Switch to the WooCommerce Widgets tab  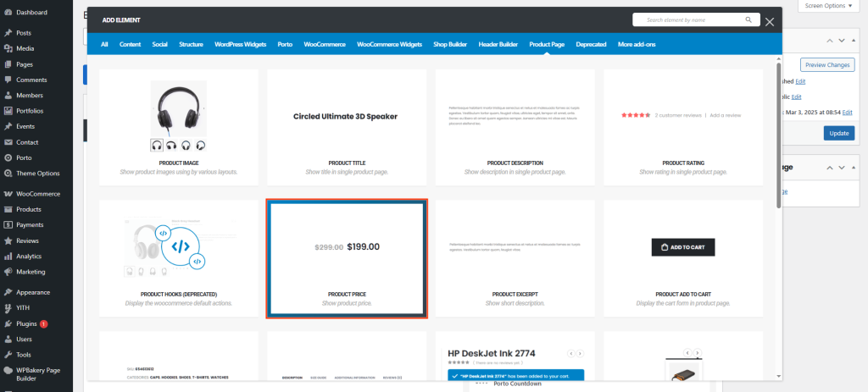pyautogui.click(x=389, y=44)
